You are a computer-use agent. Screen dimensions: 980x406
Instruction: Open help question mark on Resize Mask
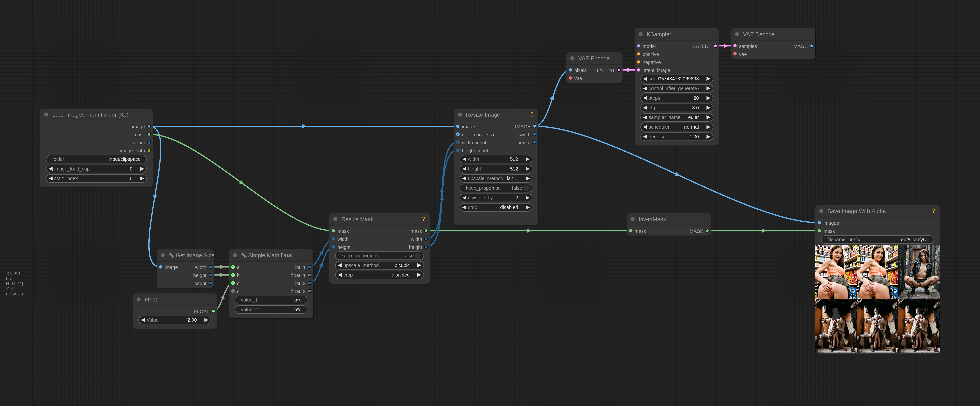click(423, 219)
